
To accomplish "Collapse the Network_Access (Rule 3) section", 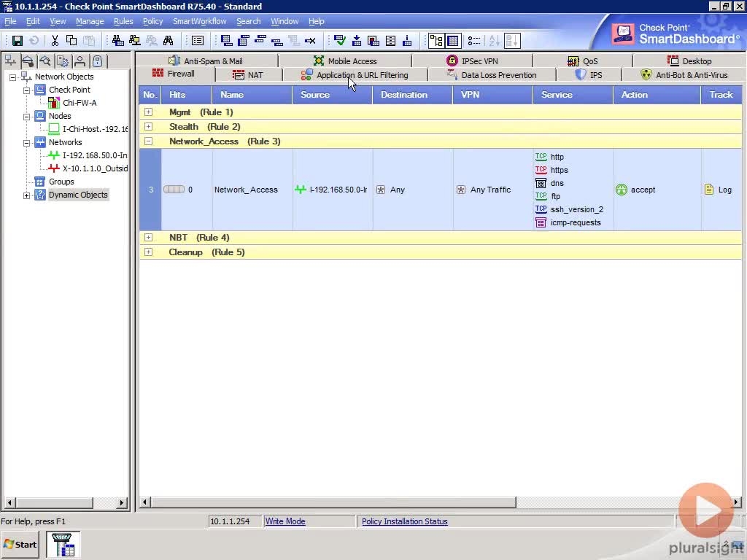I will tap(148, 141).
